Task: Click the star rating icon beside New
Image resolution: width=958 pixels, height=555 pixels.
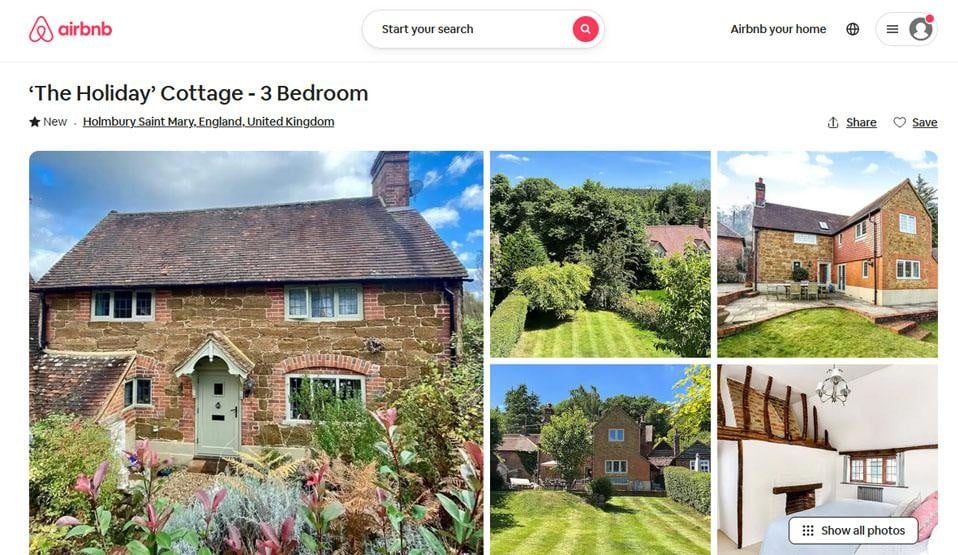Action: (x=34, y=122)
